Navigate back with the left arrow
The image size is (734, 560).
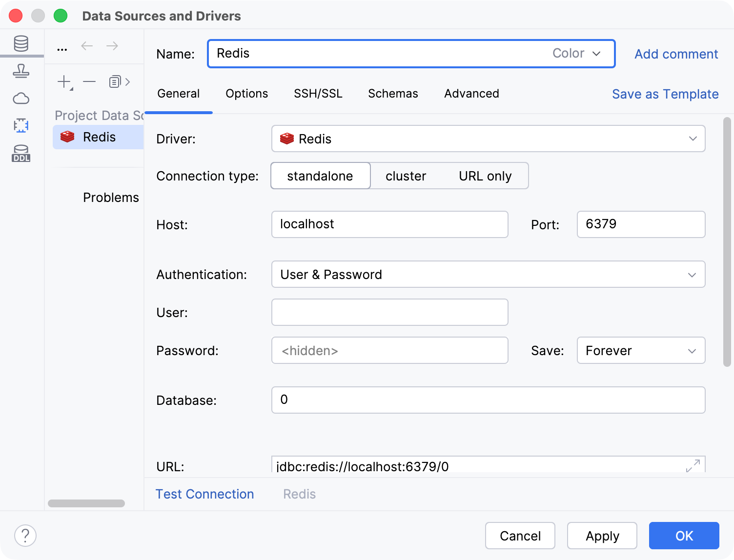pos(87,46)
